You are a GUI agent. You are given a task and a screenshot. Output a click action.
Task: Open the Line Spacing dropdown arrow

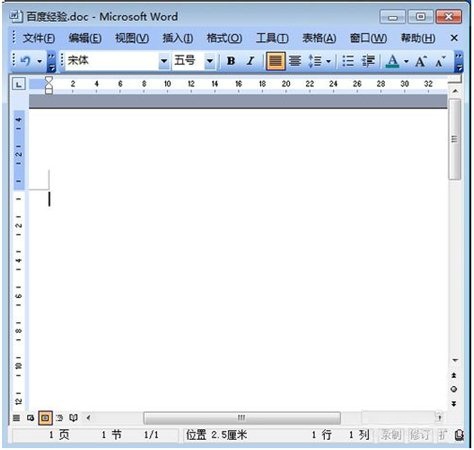click(328, 61)
